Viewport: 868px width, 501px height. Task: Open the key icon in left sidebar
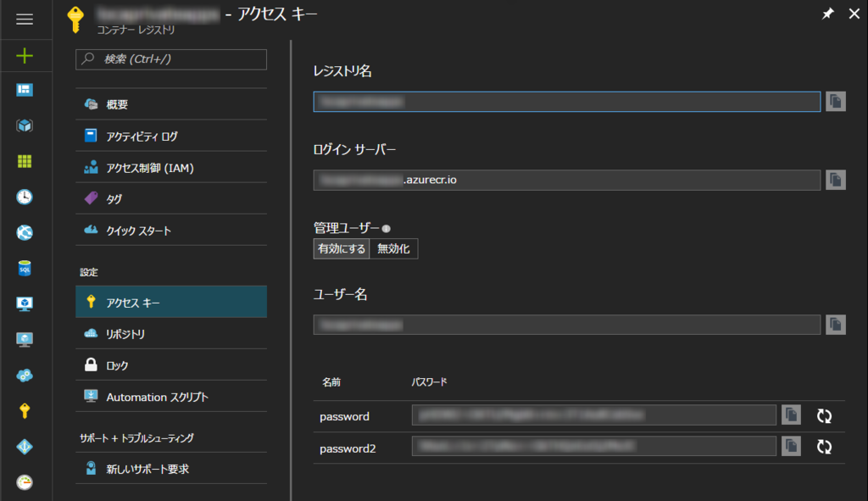click(x=25, y=411)
